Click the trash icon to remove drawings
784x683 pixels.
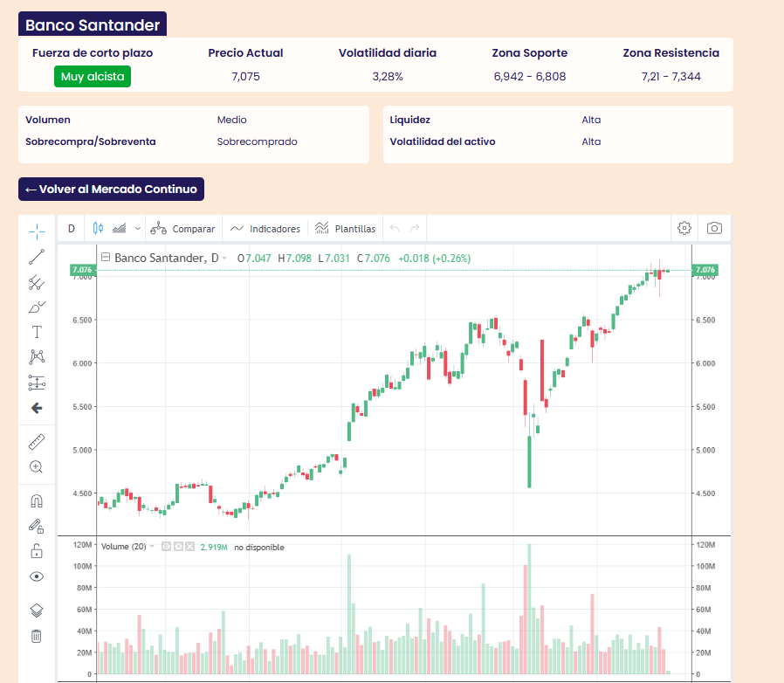(37, 636)
